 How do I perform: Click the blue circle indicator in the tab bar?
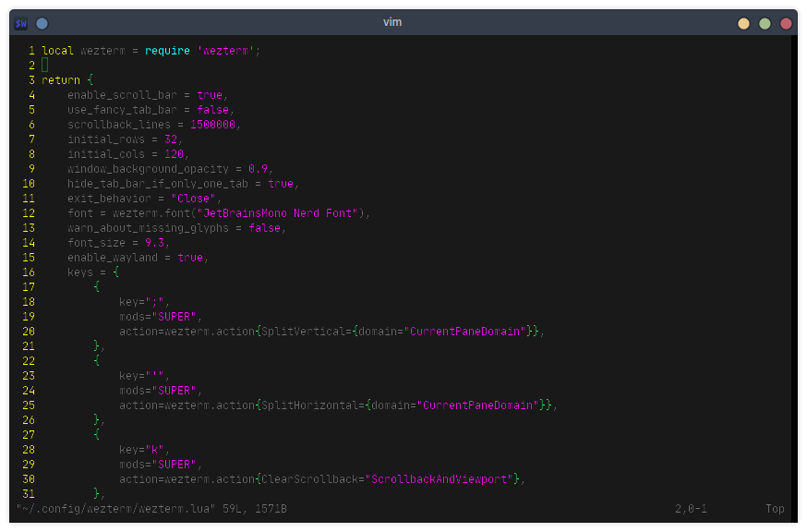click(x=42, y=21)
